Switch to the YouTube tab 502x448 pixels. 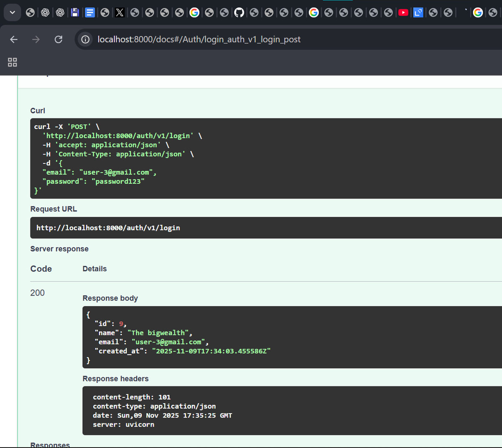pyautogui.click(x=403, y=13)
